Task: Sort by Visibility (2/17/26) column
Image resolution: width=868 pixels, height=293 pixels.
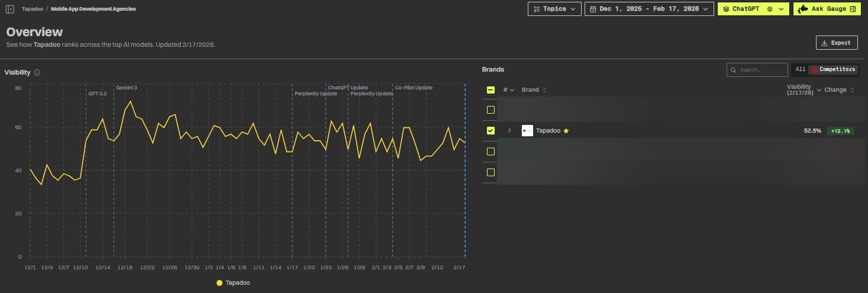Action: coord(804,90)
